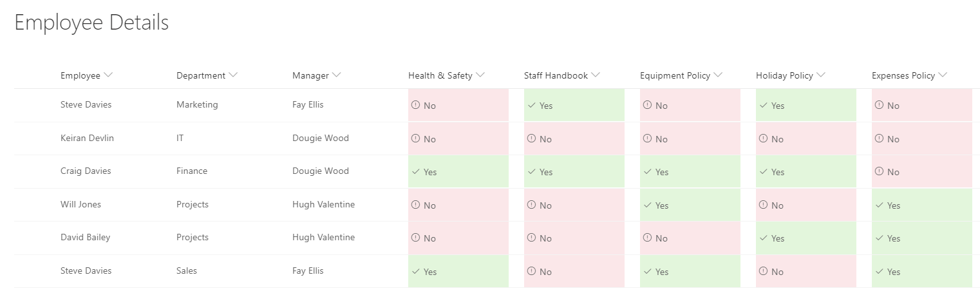Click the warning icon in Steve Davies Marketing Health & Safety
Screen dimensions: 980x304
coord(415,105)
